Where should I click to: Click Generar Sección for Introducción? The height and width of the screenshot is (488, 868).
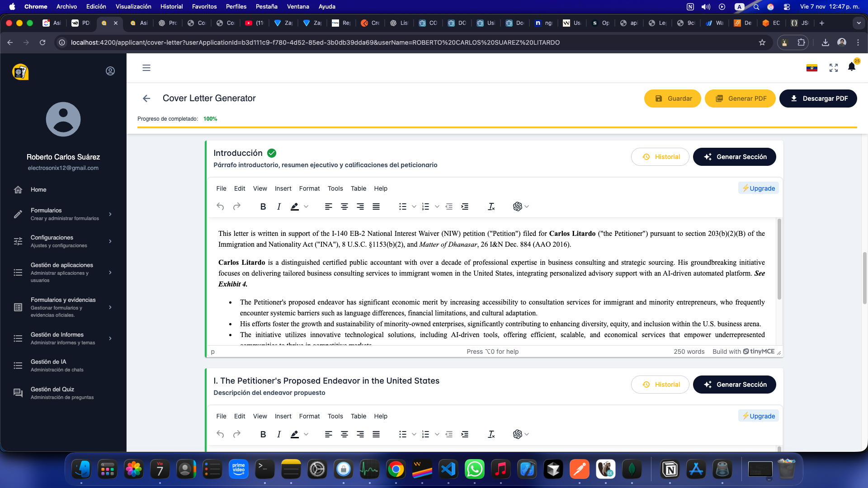(x=734, y=157)
